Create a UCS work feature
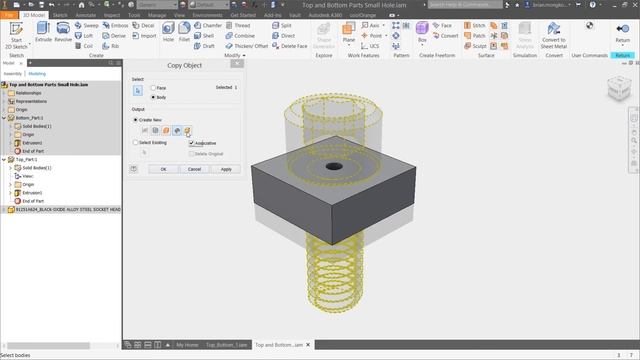 370,46
